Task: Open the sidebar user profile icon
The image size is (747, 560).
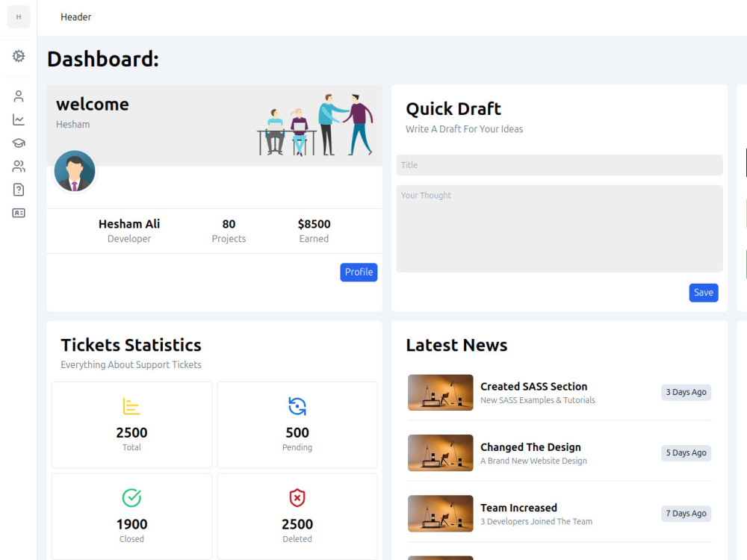Action: click(x=19, y=96)
